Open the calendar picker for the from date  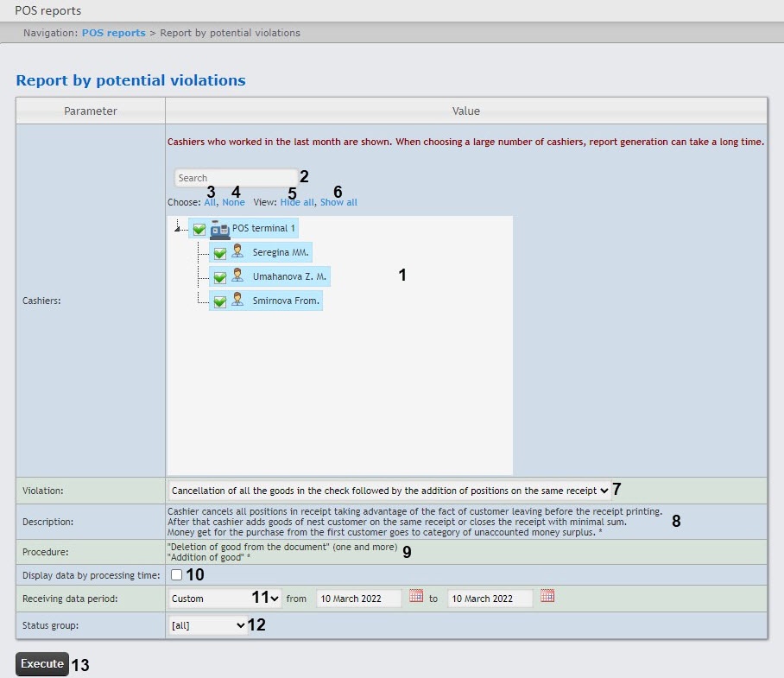pos(416,597)
